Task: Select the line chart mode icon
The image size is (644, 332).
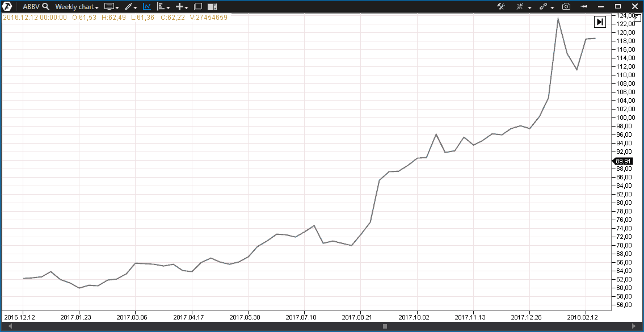Action: pos(147,7)
